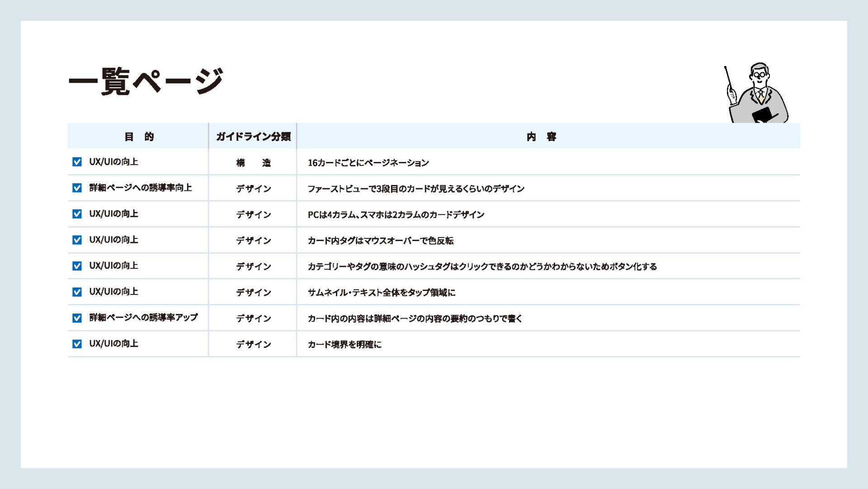868x489 pixels.
Task: Click the カード内タグはマウスオーバーで色反転 text
Action: 380,241
